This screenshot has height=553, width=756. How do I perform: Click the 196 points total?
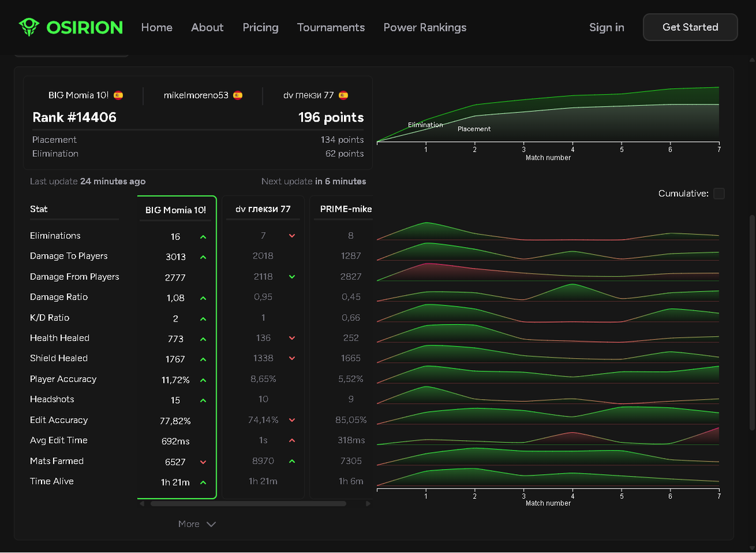point(331,117)
